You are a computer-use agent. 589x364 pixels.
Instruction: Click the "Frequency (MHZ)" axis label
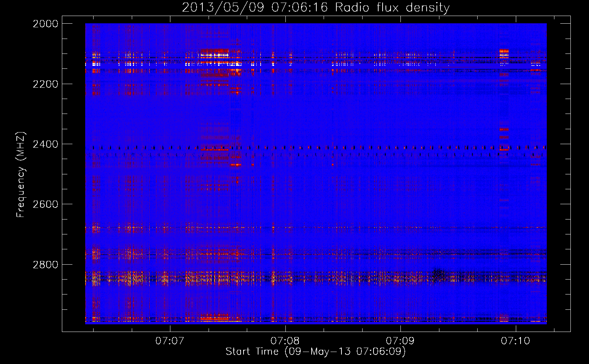pyautogui.click(x=21, y=175)
